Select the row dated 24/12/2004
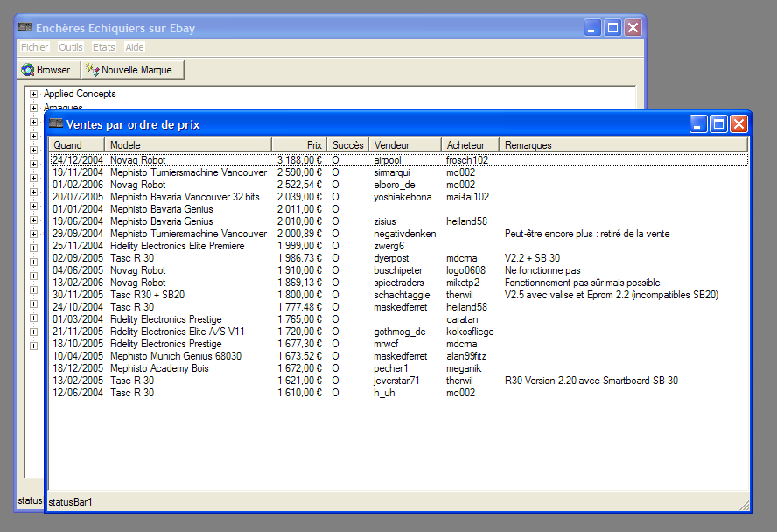This screenshot has width=777, height=532. pos(399,160)
